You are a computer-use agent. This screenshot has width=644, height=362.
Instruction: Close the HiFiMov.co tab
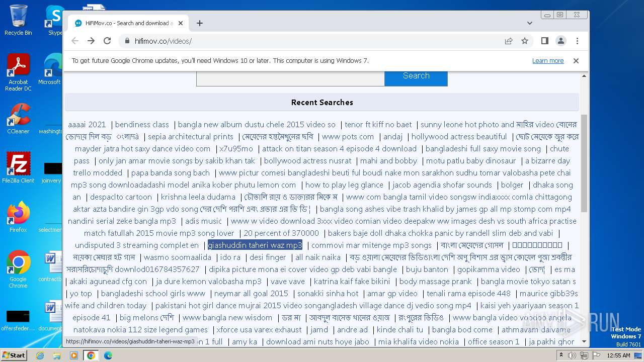(181, 23)
